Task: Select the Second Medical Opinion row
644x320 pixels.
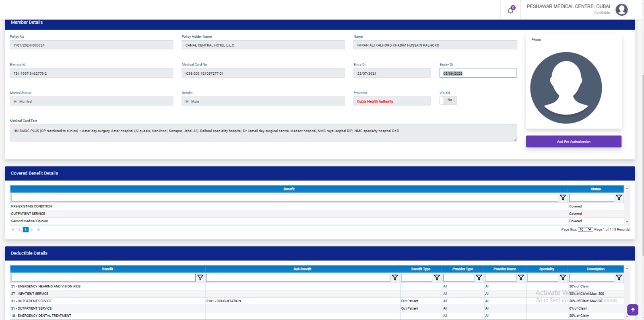Action: (x=317, y=221)
